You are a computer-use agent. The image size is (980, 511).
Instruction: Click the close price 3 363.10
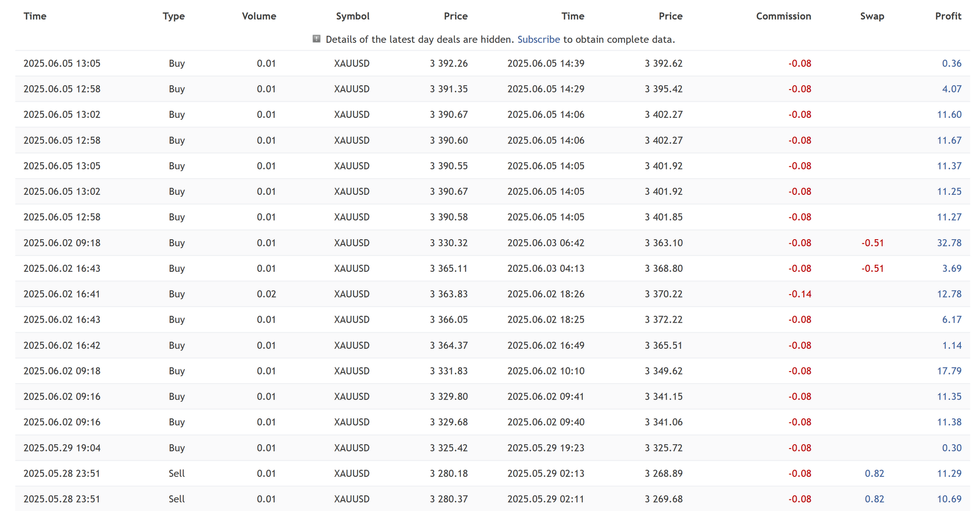pos(663,243)
